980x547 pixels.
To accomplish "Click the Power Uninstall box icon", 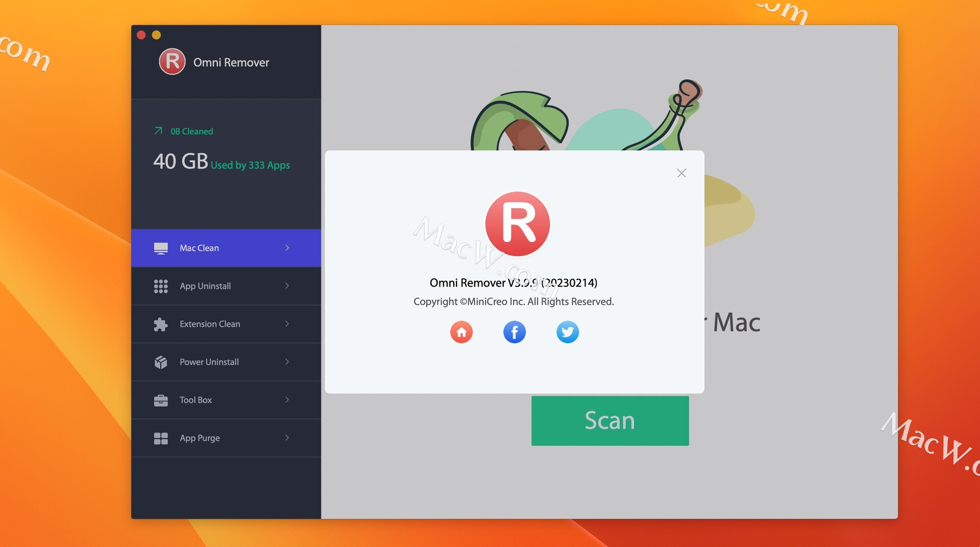I will (x=161, y=362).
